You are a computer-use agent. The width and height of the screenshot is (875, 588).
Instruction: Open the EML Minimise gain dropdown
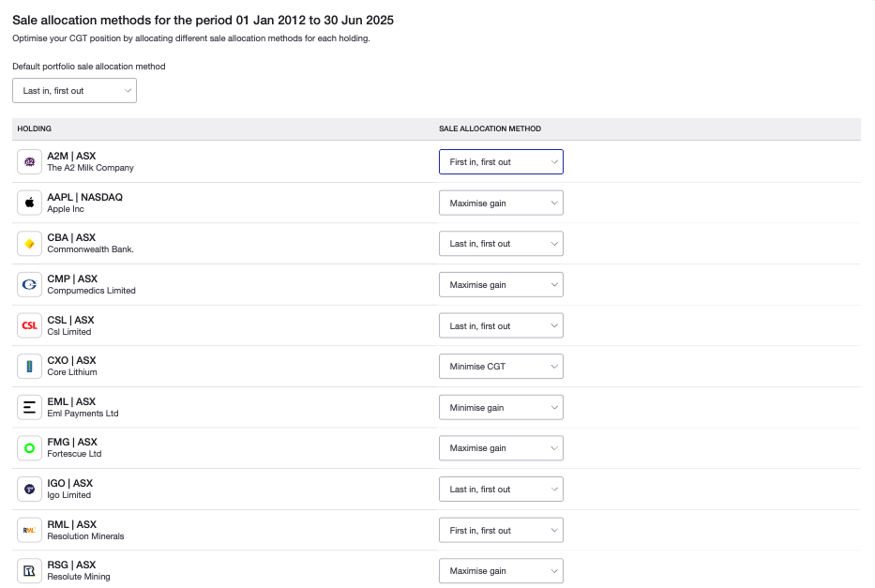click(501, 407)
